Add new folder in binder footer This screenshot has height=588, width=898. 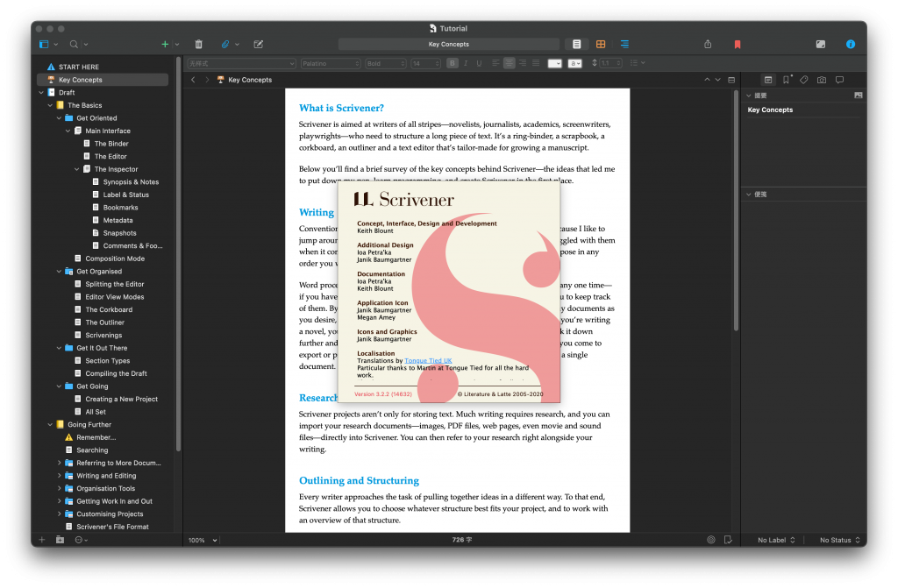[61, 540]
